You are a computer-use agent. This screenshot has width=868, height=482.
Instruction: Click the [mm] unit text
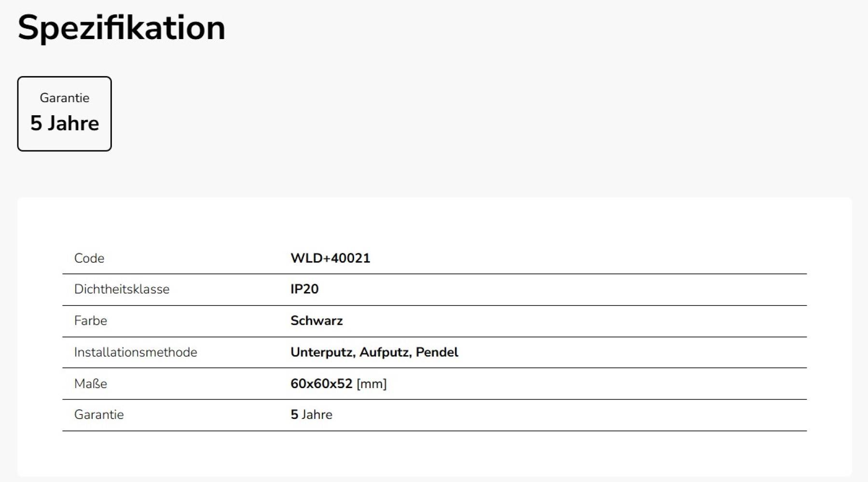pos(372,384)
